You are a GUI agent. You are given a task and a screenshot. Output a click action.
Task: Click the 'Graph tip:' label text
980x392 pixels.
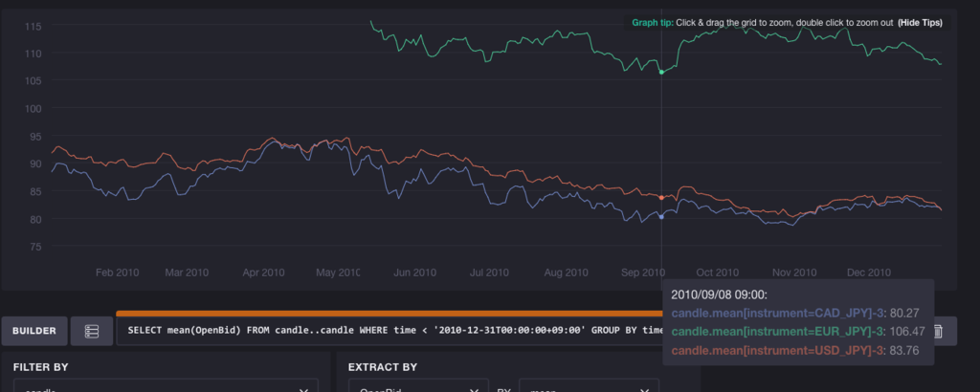(653, 23)
